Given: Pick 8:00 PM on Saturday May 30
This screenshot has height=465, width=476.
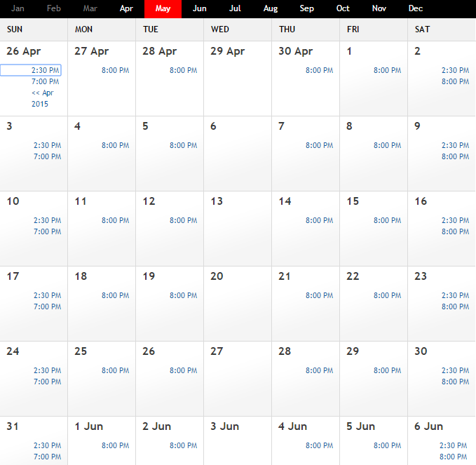Looking at the screenshot, I should point(456,382).
